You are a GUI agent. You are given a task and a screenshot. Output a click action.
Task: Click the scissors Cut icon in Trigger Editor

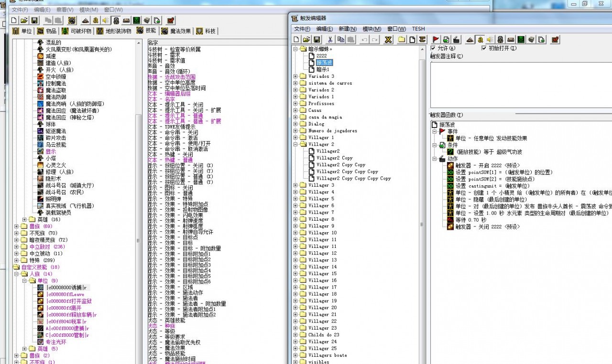coord(330,40)
